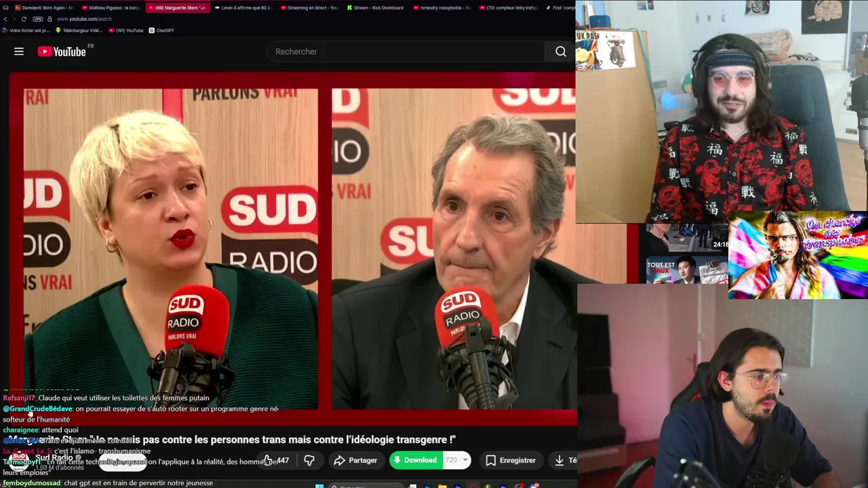Select chat username @GrandCrudeBédave
Viewport: 868px width, 488px height.
tap(37, 409)
